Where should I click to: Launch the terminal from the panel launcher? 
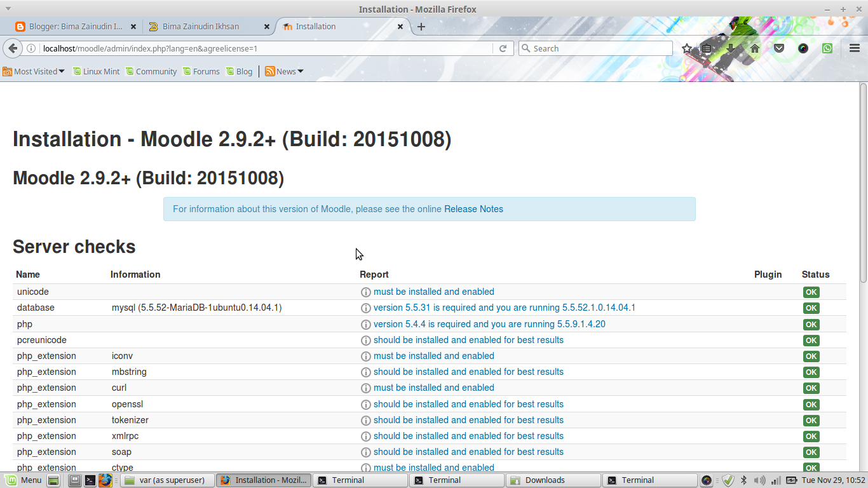(90, 480)
